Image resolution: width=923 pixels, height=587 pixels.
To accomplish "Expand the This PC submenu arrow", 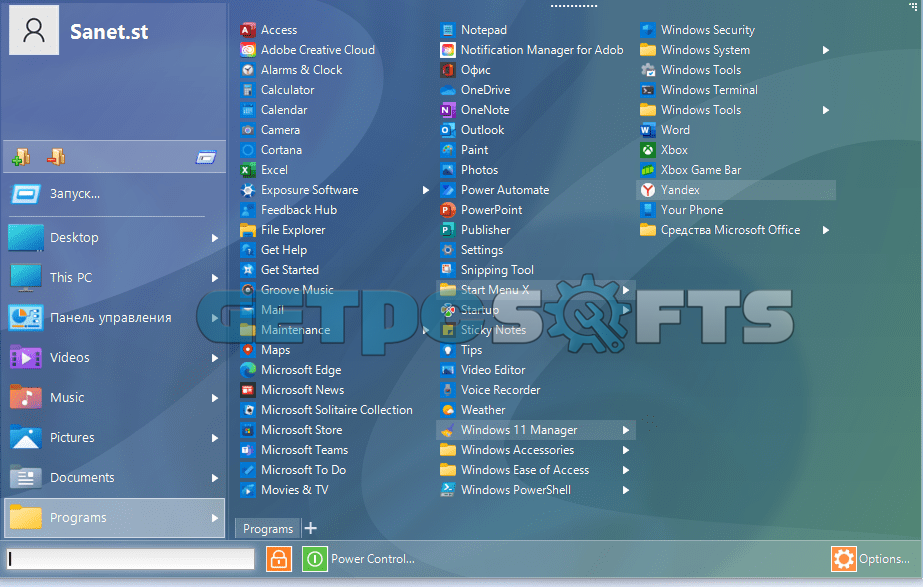I will [215, 278].
